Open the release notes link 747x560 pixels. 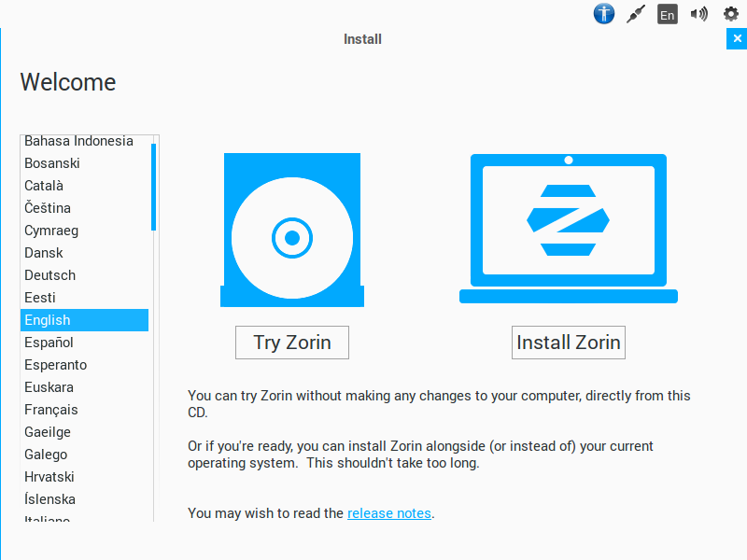(389, 513)
